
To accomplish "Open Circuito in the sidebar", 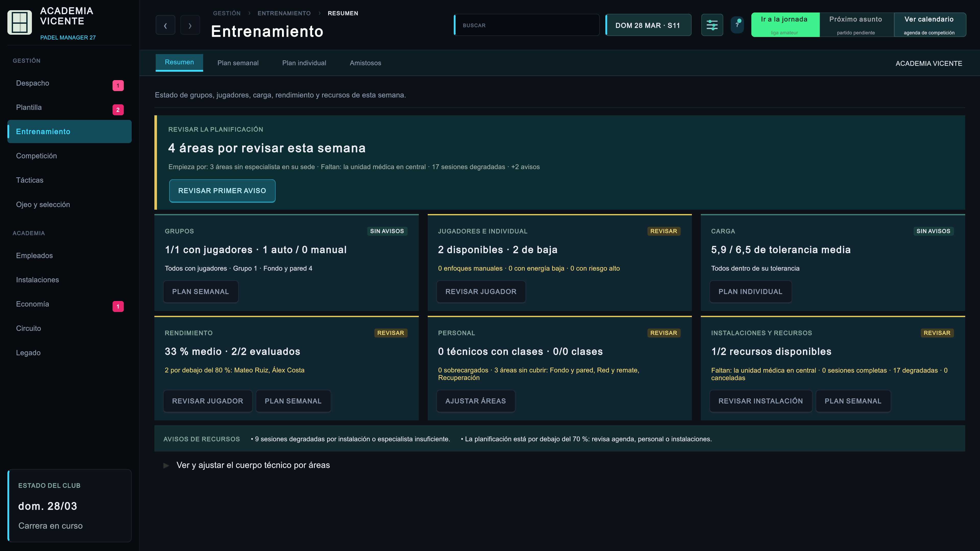I will pos(69,329).
